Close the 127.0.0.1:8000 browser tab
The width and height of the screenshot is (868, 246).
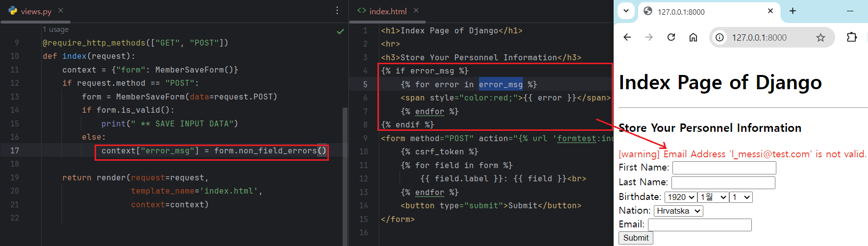tap(770, 11)
